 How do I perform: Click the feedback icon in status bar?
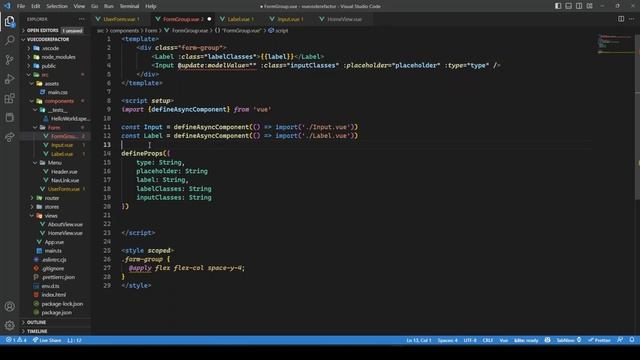pyautogui.click(x=620, y=340)
